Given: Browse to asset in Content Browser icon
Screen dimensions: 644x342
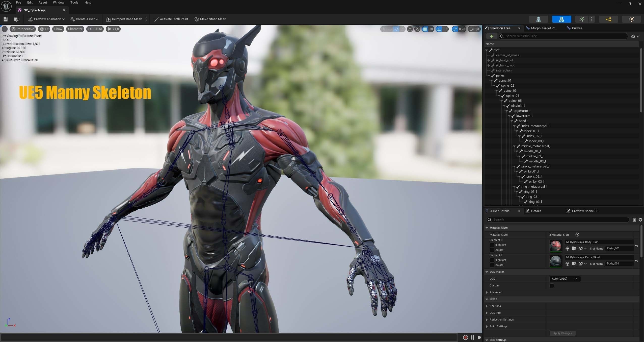Looking at the screenshot, I should tap(17, 19).
